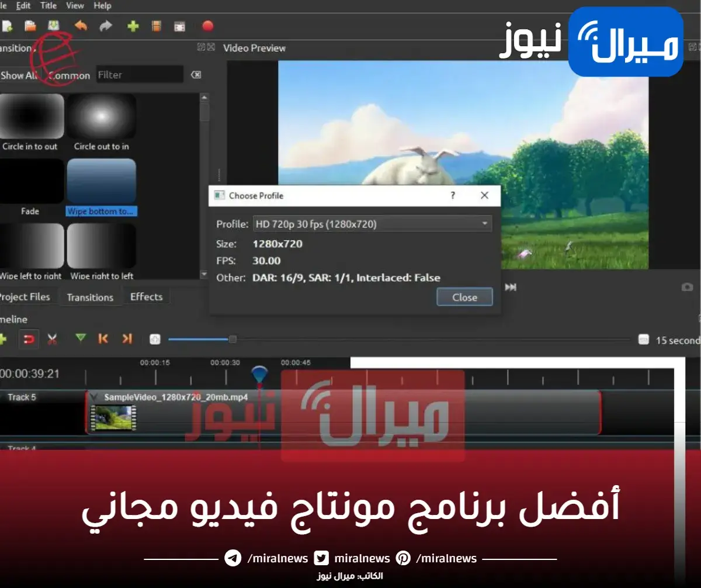Viewport: 701px width, 588px height.
Task: Select the Wipe right to left transition
Action: [x=102, y=251]
